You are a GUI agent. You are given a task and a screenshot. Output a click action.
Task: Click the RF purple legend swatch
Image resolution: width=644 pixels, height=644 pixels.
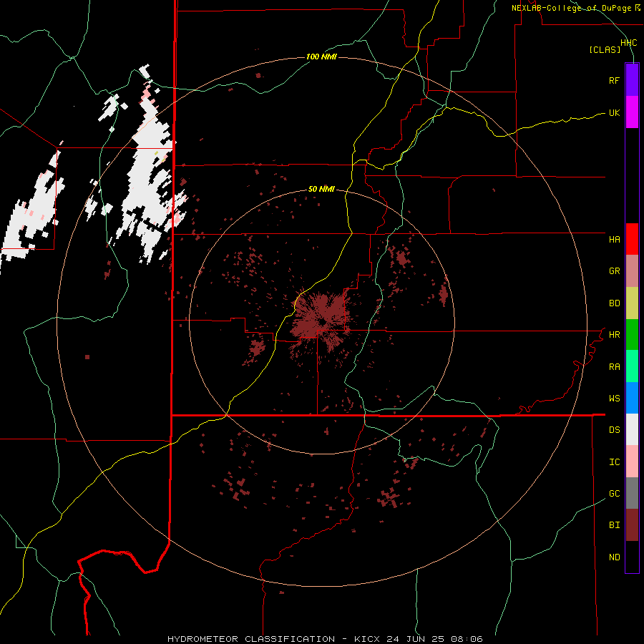point(632,80)
